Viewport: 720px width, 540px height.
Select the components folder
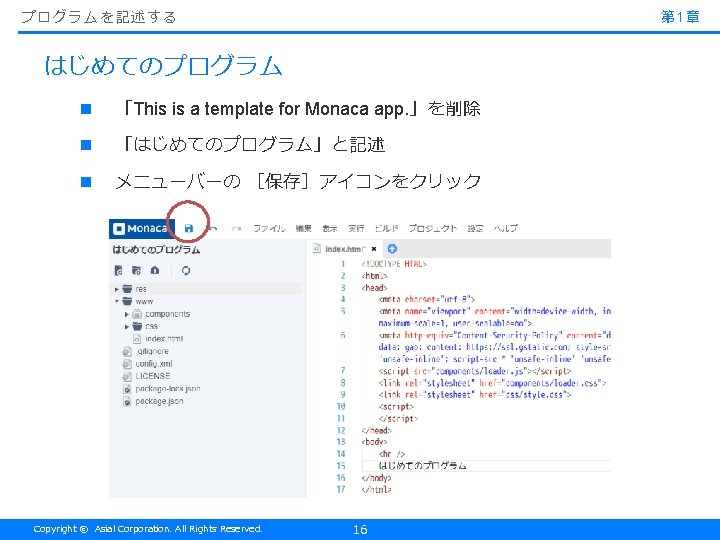pyautogui.click(x=168, y=314)
